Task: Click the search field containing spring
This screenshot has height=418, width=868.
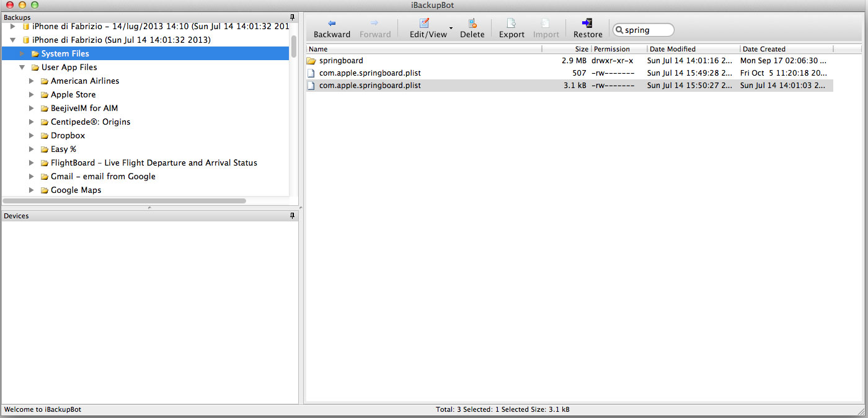Action: tap(643, 30)
